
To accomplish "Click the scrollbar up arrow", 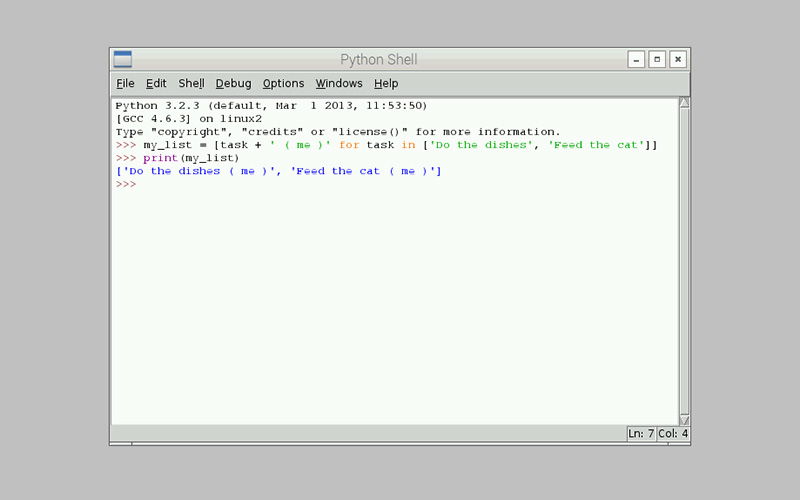I will pyautogui.click(x=685, y=103).
